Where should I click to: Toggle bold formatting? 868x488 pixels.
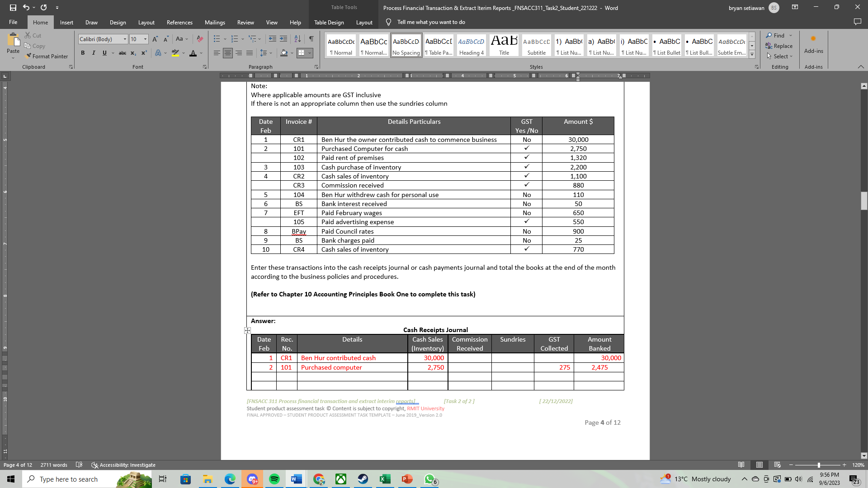(83, 53)
